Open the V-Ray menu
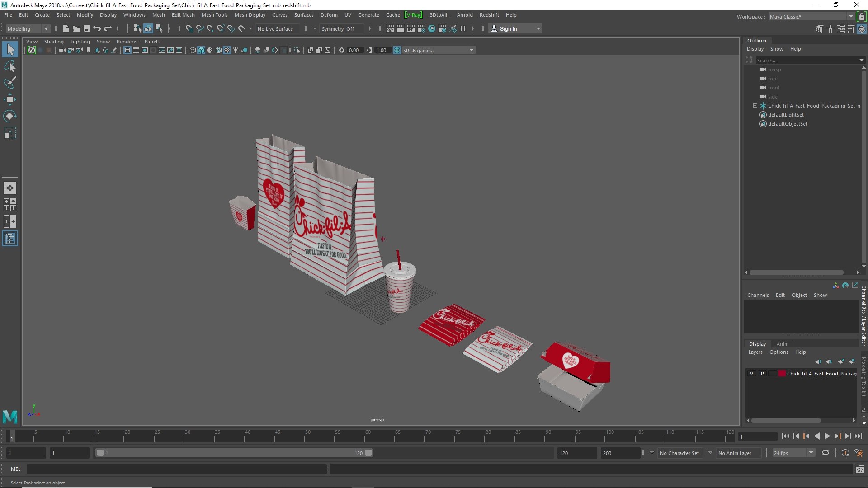Screen dimensions: 868x488 (x=413, y=15)
